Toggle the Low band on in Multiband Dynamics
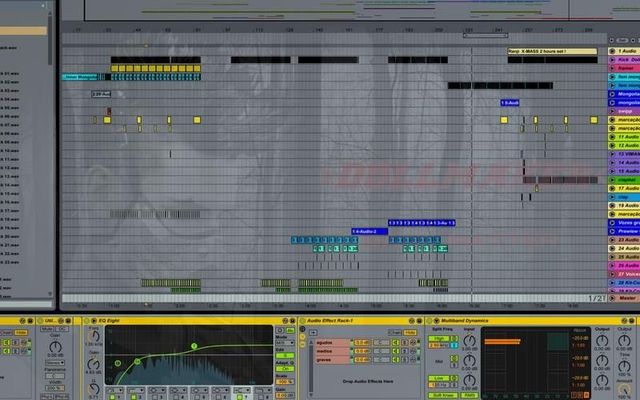Viewport: 640px width, 400px height. pyautogui.click(x=439, y=378)
